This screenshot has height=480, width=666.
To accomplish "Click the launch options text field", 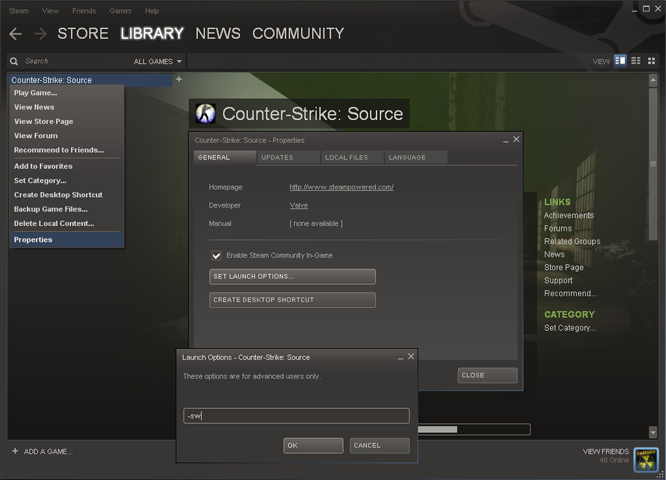I will pos(296,416).
